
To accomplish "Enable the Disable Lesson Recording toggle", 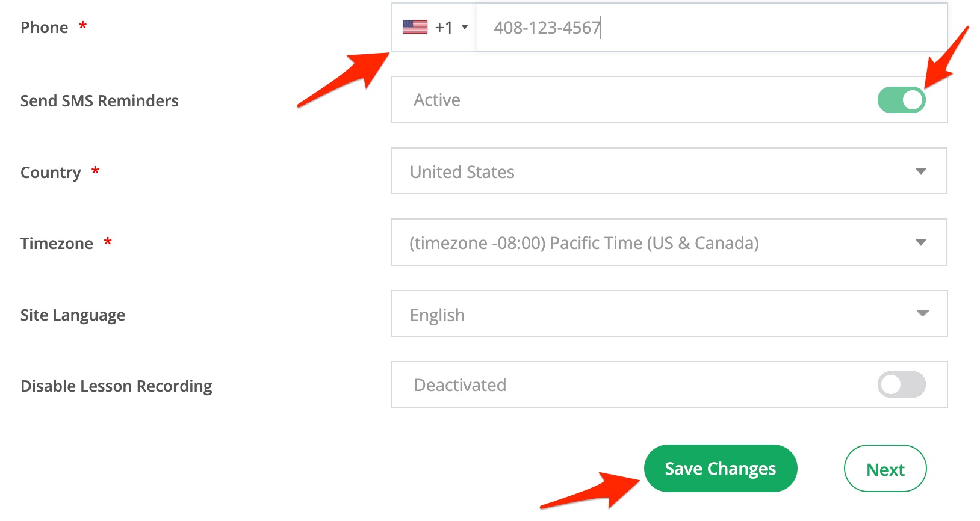I will 901,384.
